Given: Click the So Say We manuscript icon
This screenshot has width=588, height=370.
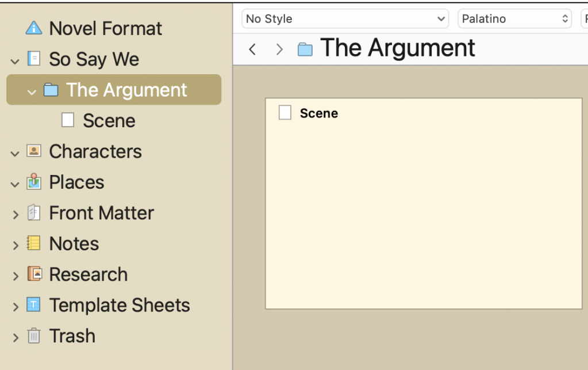Looking at the screenshot, I should [x=34, y=59].
